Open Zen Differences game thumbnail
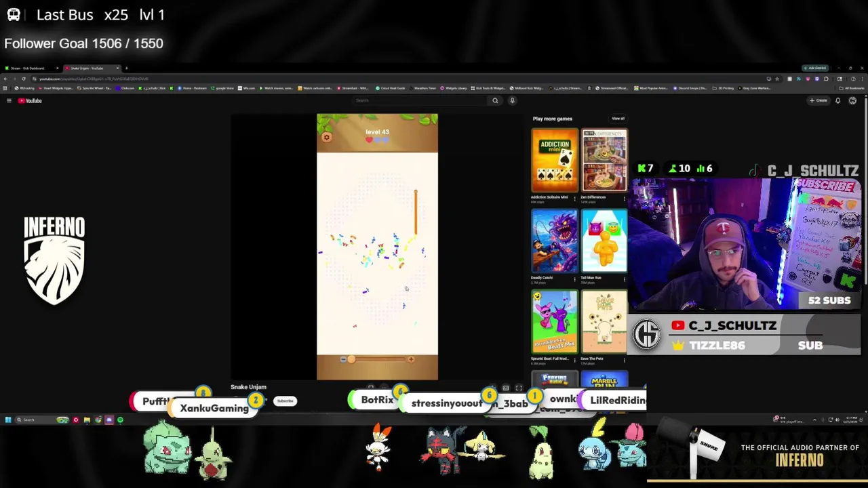 click(604, 161)
